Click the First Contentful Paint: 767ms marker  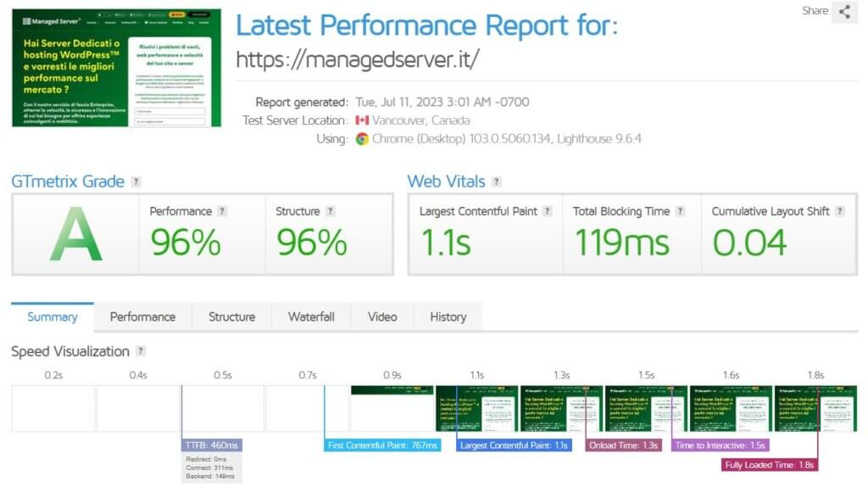click(x=382, y=445)
